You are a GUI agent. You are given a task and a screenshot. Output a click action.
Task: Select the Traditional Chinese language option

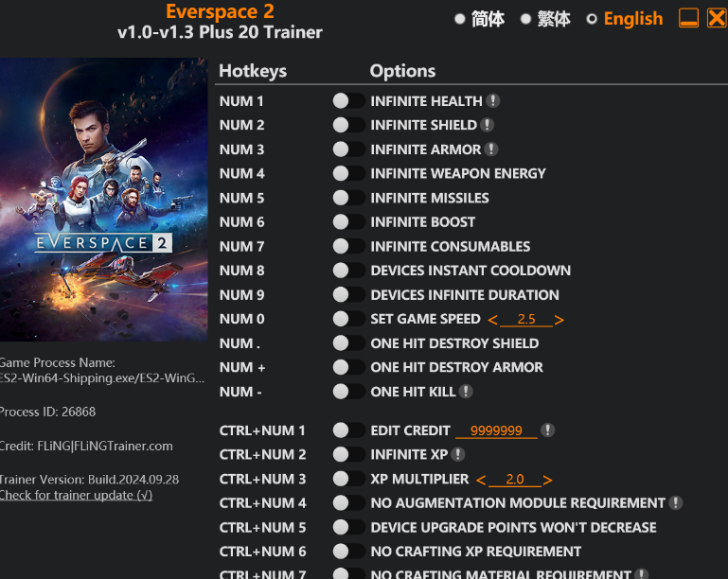[545, 19]
